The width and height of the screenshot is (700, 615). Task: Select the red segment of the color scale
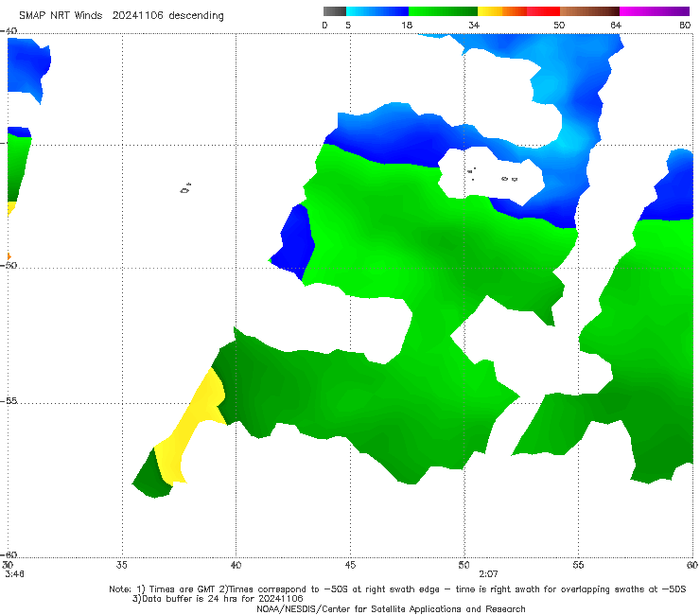[x=543, y=11]
